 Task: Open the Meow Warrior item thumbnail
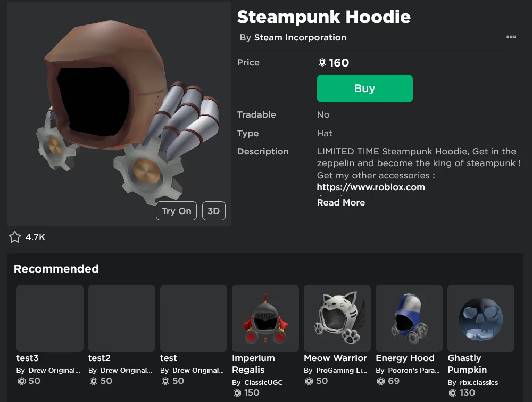pyautogui.click(x=337, y=318)
